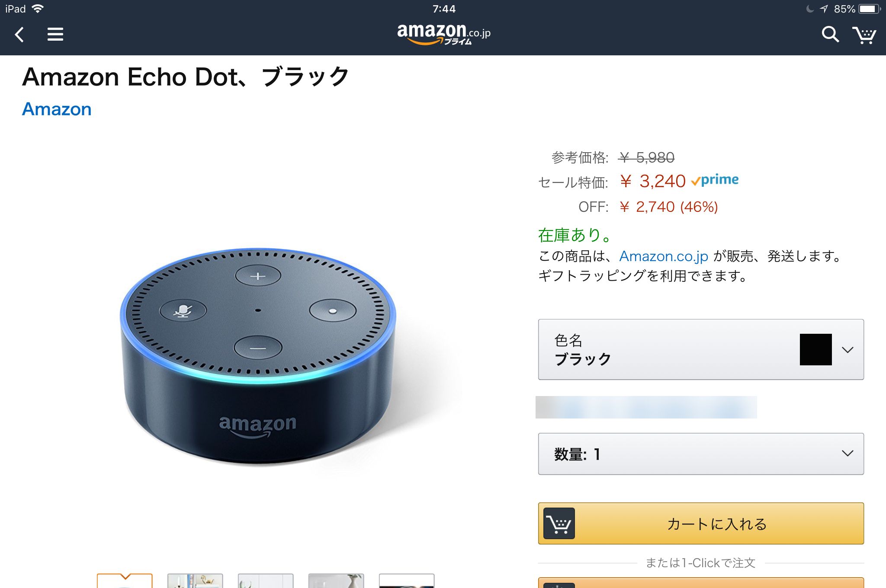Viewport: 886px width, 588px height.
Task: Open the 数量: 1 quantity dropdown
Action: (x=701, y=454)
